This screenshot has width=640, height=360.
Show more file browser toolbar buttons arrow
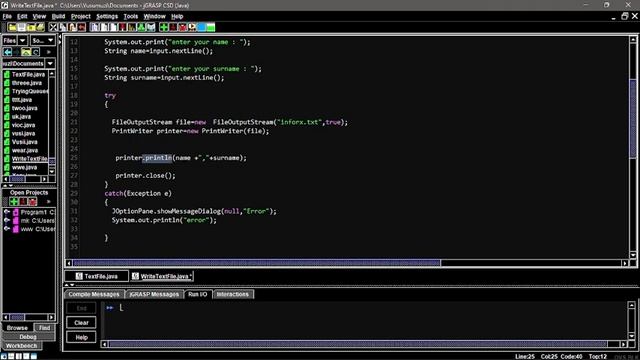[x=49, y=52]
